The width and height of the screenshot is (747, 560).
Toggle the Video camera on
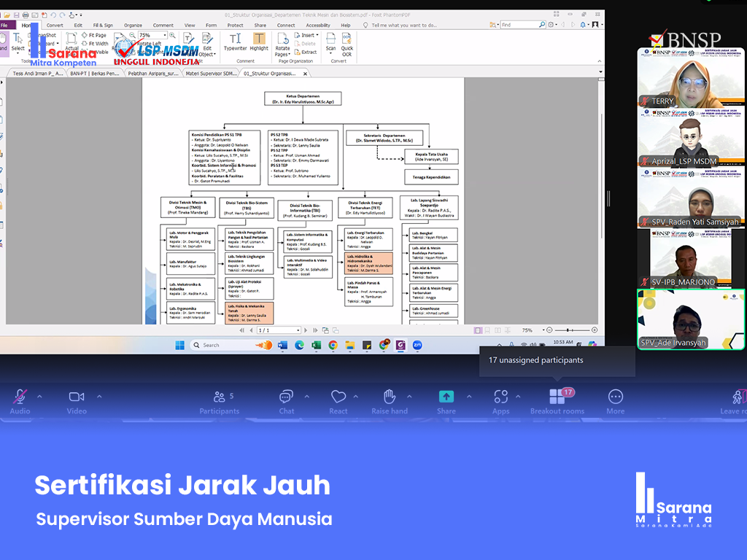pos(77,401)
